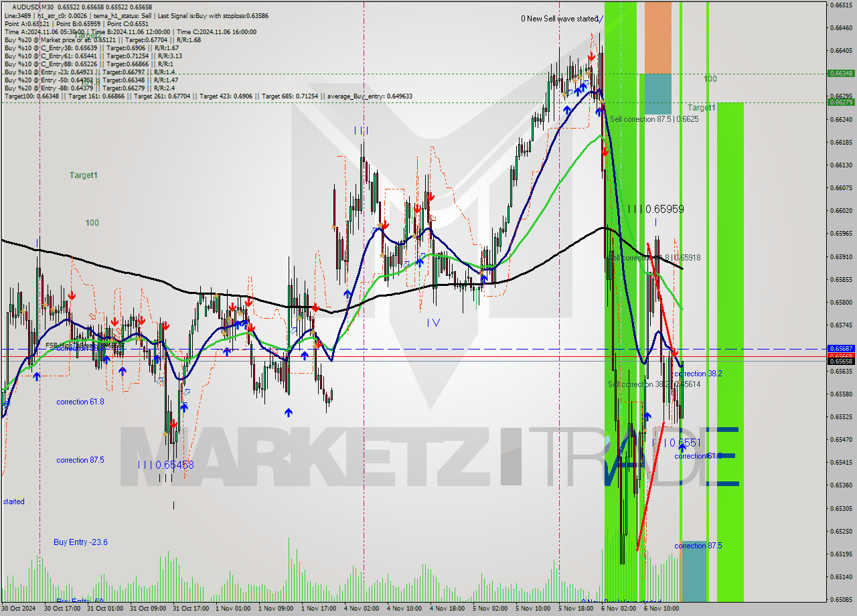Select 'Sell correction 61.8 | 0.65918' label
Viewport: 857px width, 616px height.
[x=654, y=257]
